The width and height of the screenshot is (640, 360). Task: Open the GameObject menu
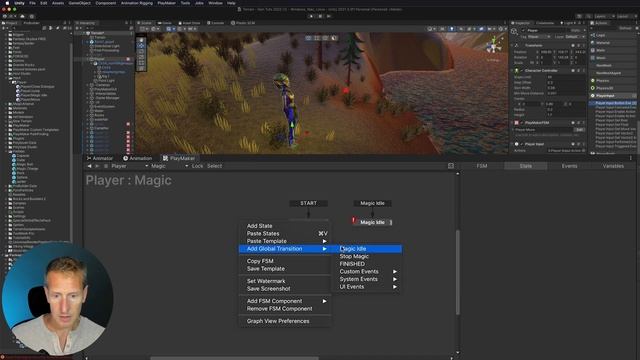pos(80,3)
